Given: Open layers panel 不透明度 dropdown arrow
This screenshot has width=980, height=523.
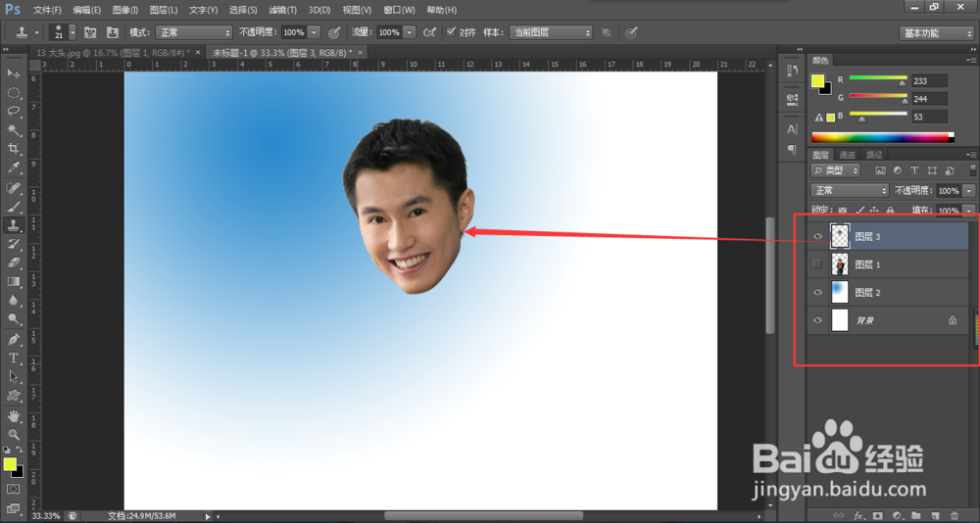Looking at the screenshot, I should (x=969, y=191).
